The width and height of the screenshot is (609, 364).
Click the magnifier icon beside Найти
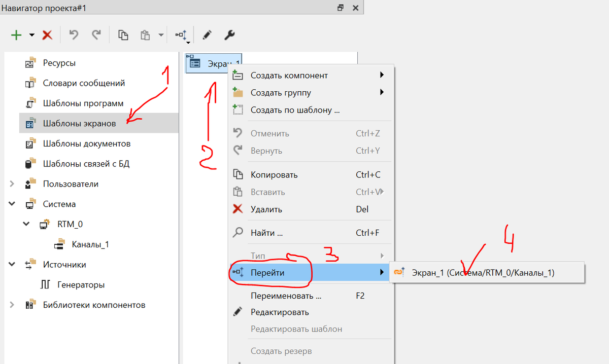[x=238, y=233]
